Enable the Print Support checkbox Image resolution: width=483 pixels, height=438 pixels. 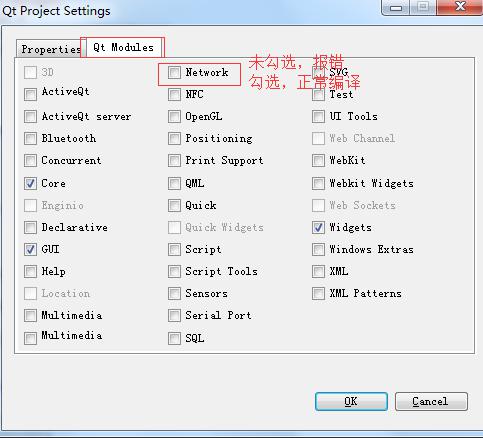click(x=174, y=161)
